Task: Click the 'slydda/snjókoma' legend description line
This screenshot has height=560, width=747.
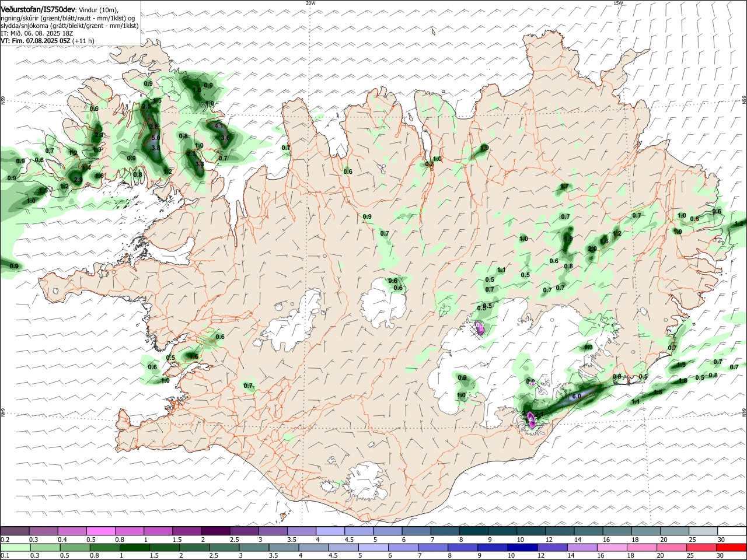Action: (x=69, y=26)
